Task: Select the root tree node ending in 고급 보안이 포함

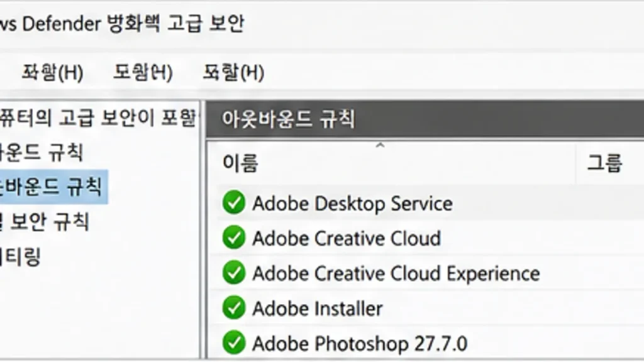Action: pos(97,118)
